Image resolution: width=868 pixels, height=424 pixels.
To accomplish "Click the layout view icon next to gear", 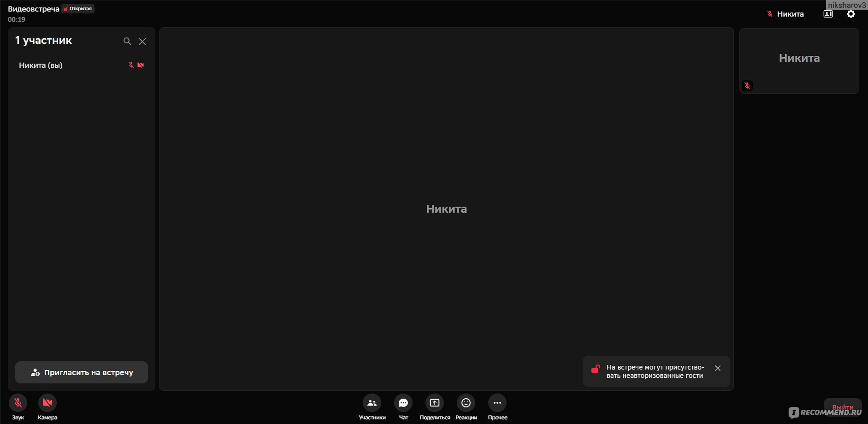I will tap(828, 14).
